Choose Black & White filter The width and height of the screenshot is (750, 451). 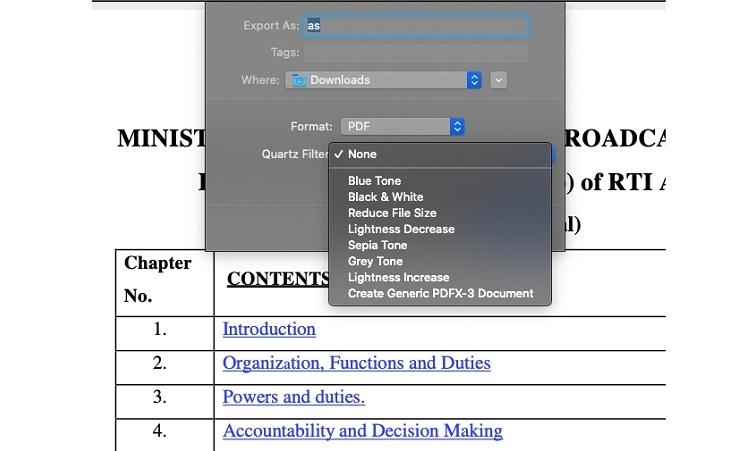440,197
